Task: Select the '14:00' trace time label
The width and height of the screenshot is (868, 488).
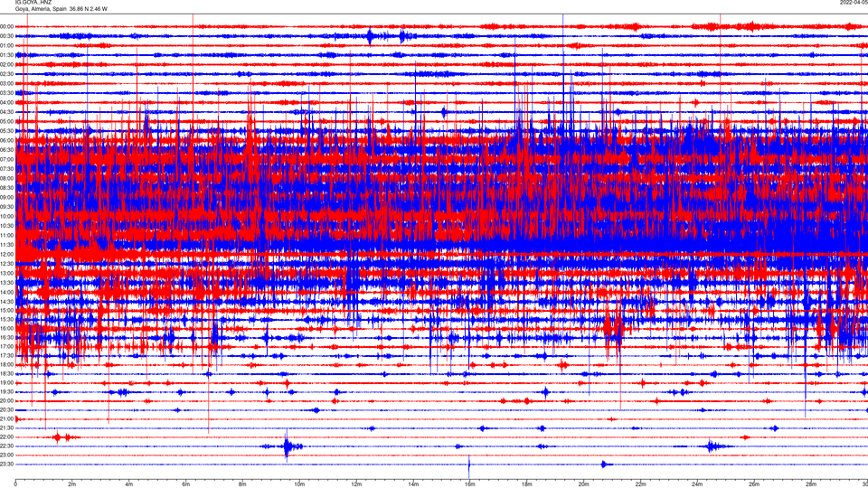Action: pyautogui.click(x=6, y=292)
